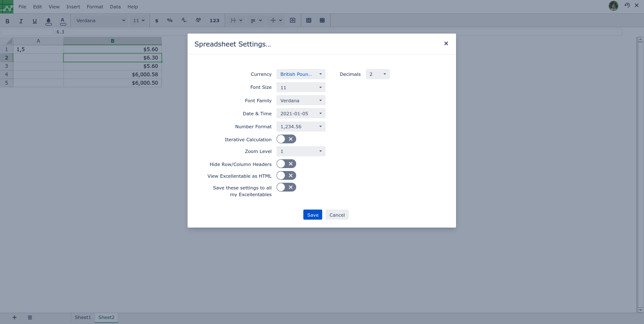Open the Currency dropdown
The width and height of the screenshot is (644, 324).
pos(301,74)
